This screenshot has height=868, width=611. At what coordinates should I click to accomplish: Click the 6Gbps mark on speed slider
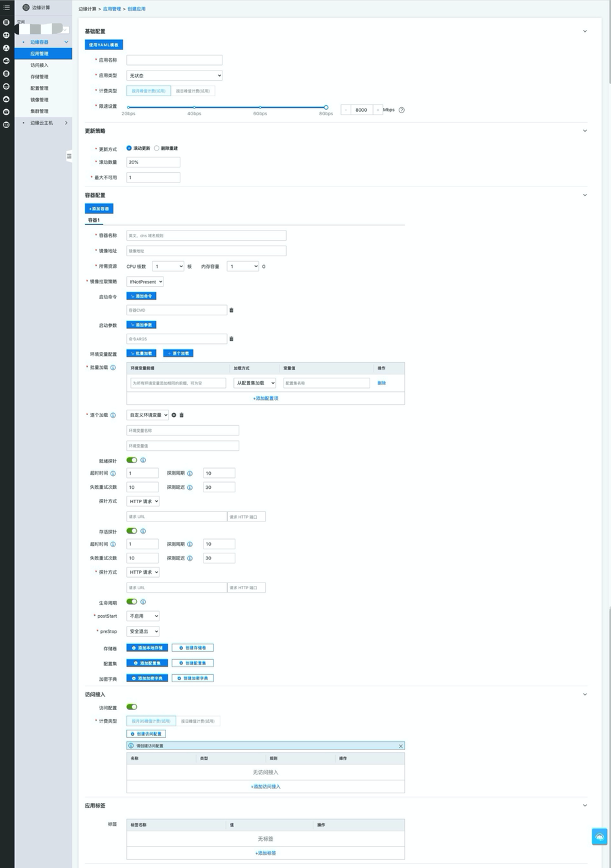point(260,107)
